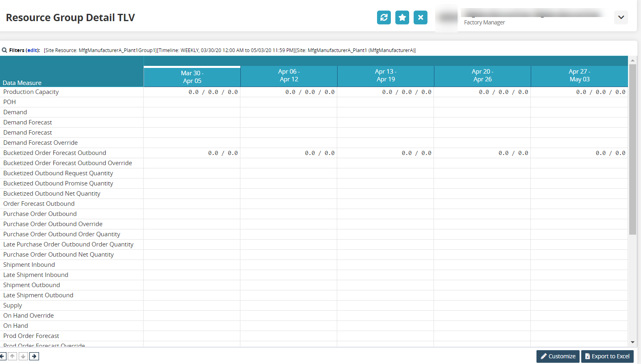Screen dimensions: 641x364
Task: Expand the Factory Manager user menu chevron
Action: click(621, 17)
